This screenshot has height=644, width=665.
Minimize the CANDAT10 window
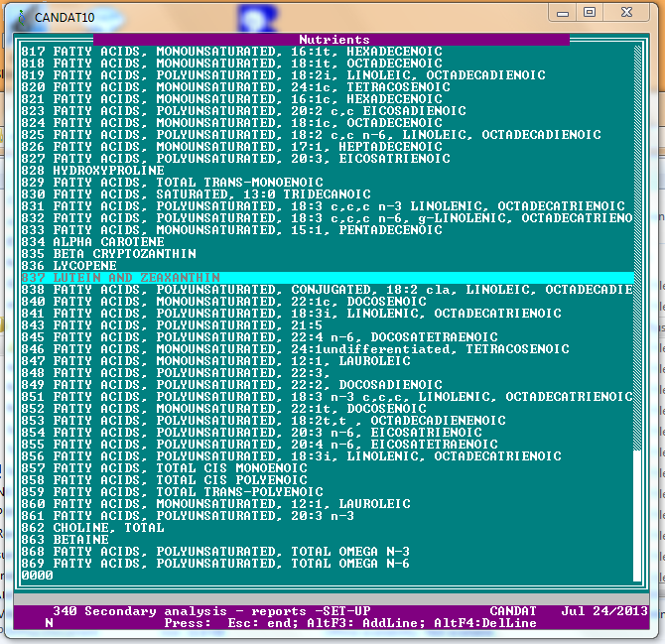tap(563, 13)
